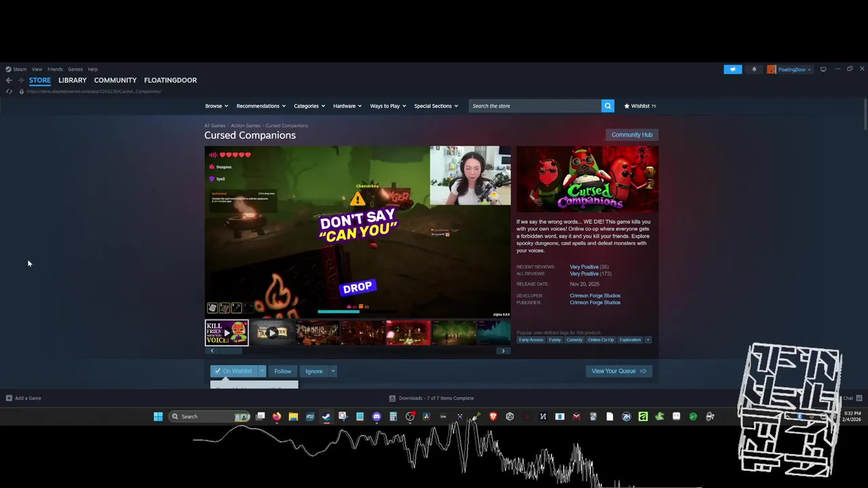Open the Games menu

(75, 69)
